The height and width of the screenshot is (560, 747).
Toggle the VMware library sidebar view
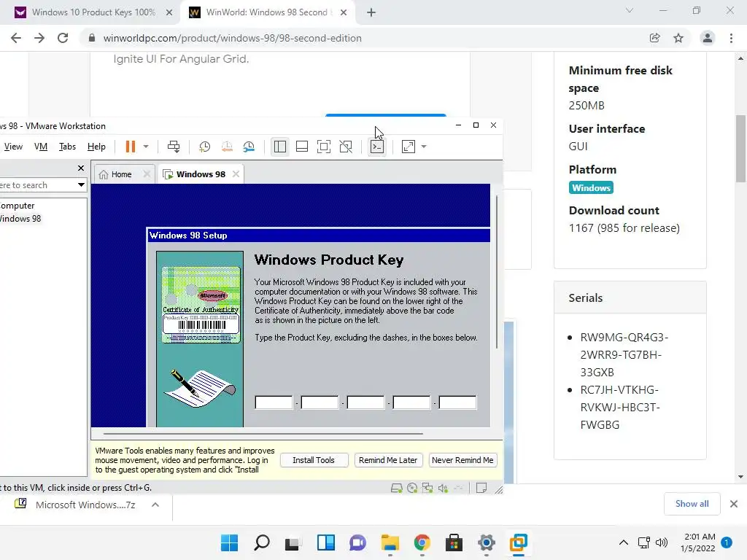pyautogui.click(x=280, y=147)
